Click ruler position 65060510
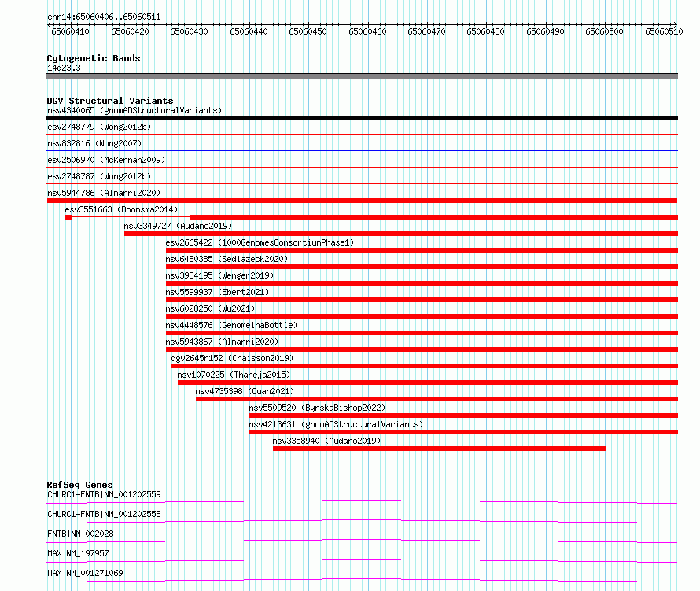Screen dimensions: 700x591 (665, 31)
